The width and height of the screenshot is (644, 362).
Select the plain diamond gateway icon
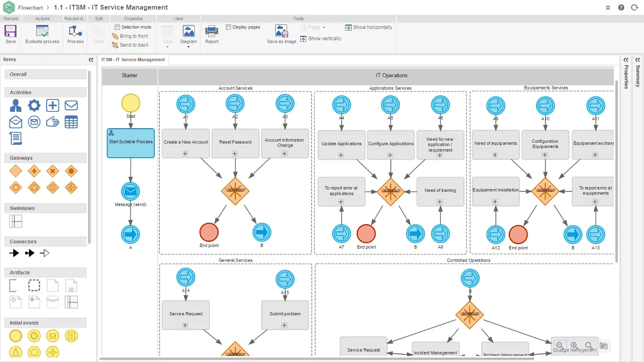pos(16,171)
